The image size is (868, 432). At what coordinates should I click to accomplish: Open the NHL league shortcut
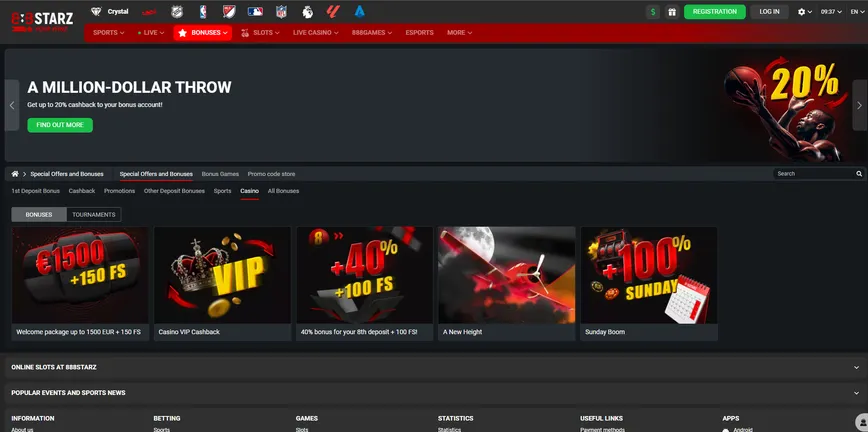point(177,12)
